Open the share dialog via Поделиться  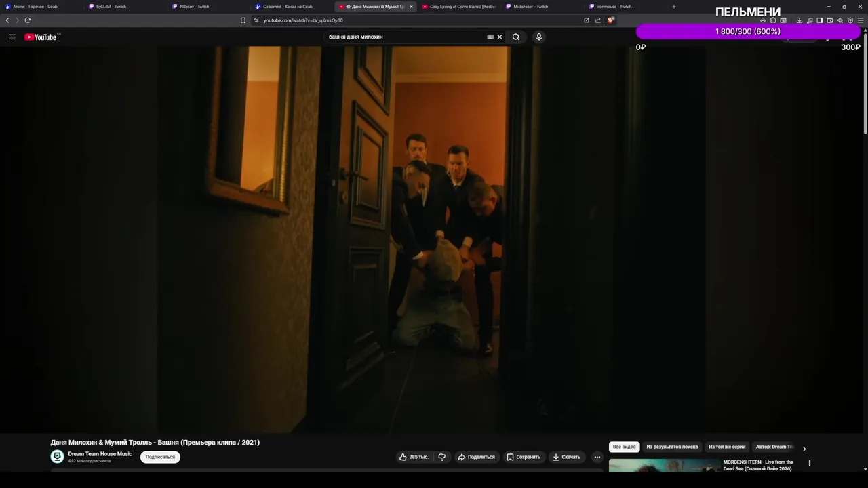477,457
